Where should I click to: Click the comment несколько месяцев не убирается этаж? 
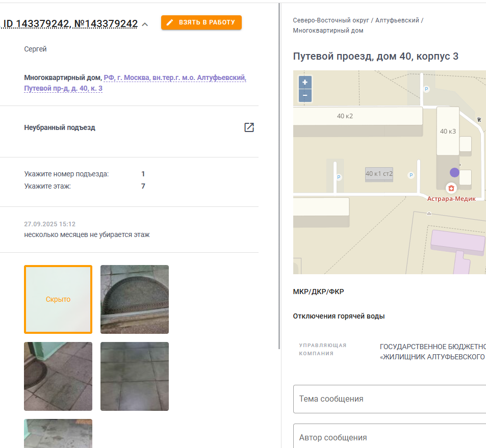point(87,235)
